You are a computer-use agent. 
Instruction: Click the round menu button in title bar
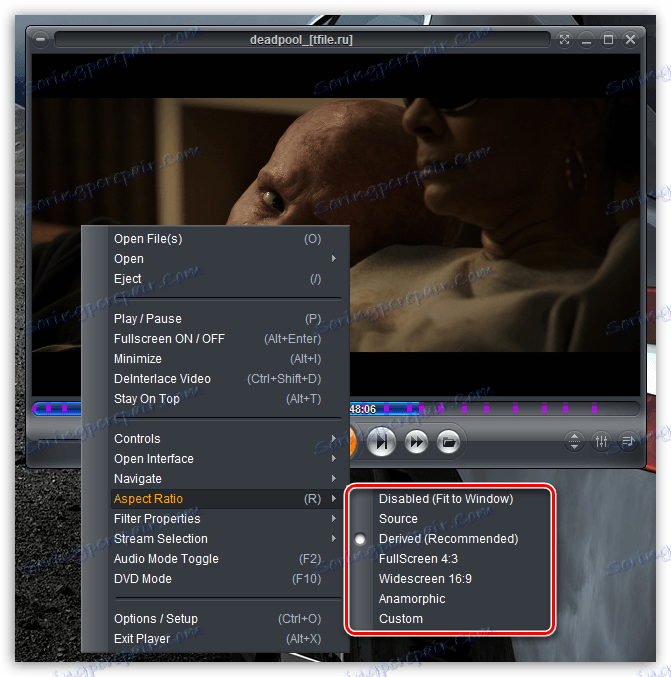click(41, 40)
